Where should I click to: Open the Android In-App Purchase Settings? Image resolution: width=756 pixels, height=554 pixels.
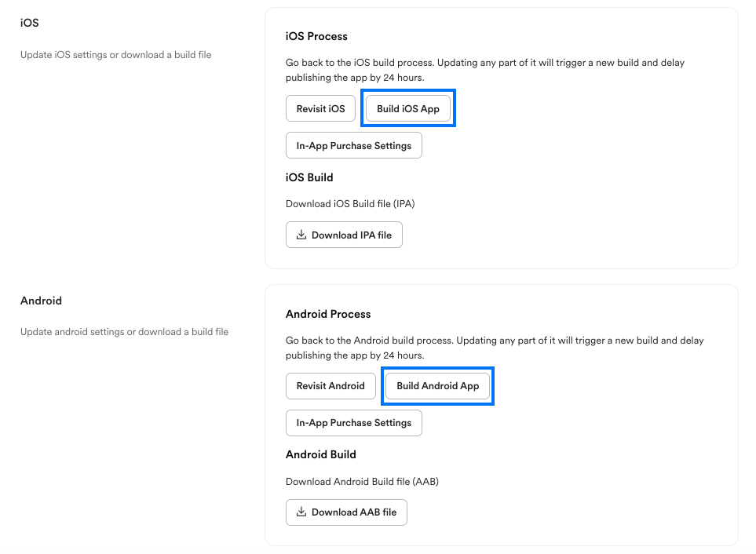pos(353,422)
